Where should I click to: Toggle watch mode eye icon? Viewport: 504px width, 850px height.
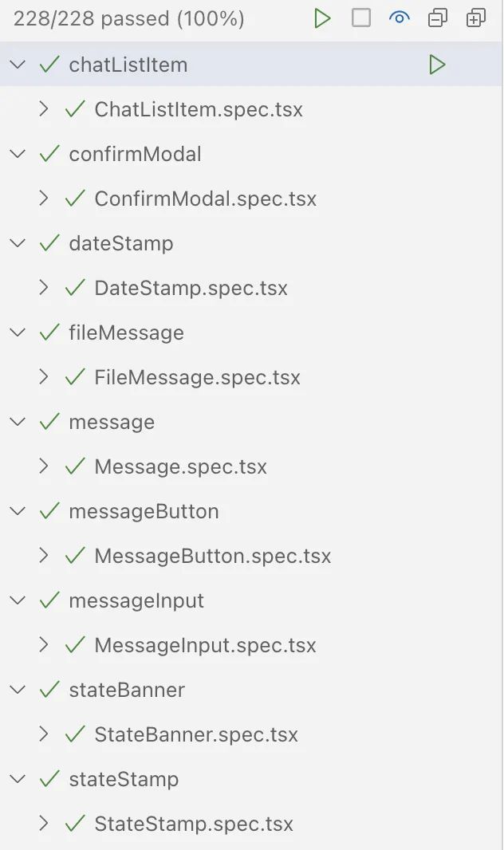point(399,18)
